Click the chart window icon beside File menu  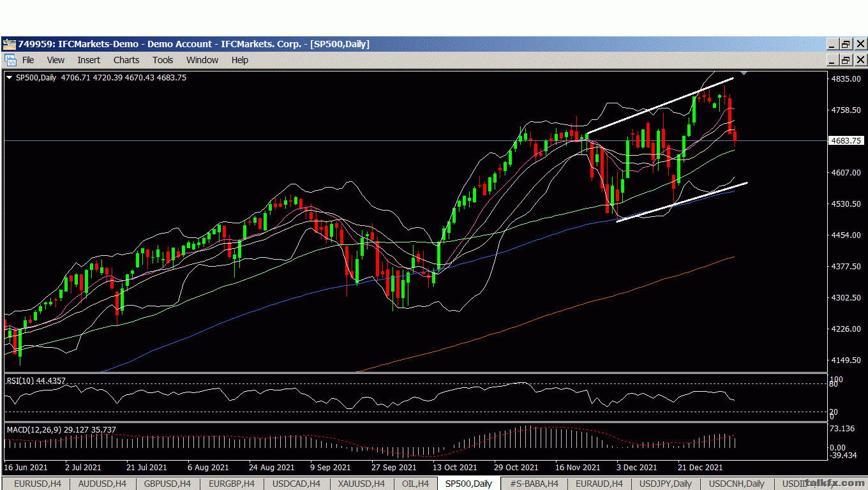[10, 60]
